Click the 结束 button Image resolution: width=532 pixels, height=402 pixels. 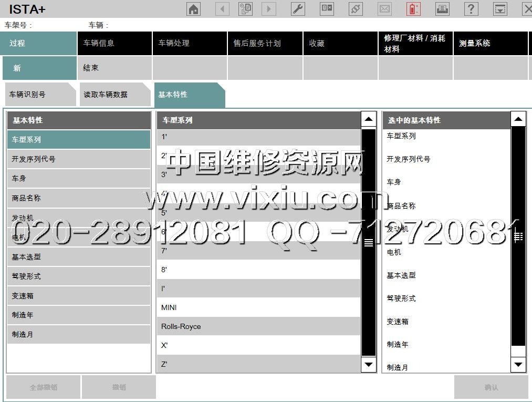[114, 68]
